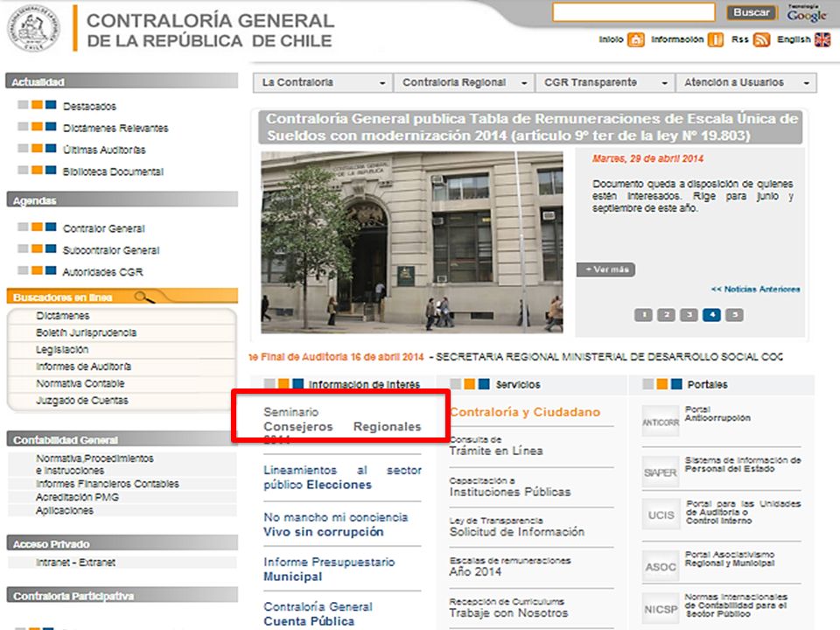Screen dimensions: 840x630
Task: Open Acreditación PMG link
Action: tap(77, 497)
